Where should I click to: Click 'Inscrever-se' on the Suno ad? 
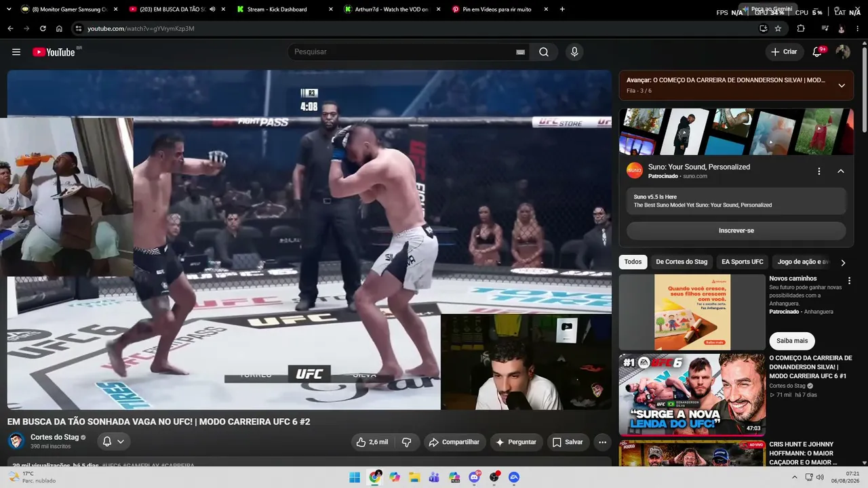(736, 230)
